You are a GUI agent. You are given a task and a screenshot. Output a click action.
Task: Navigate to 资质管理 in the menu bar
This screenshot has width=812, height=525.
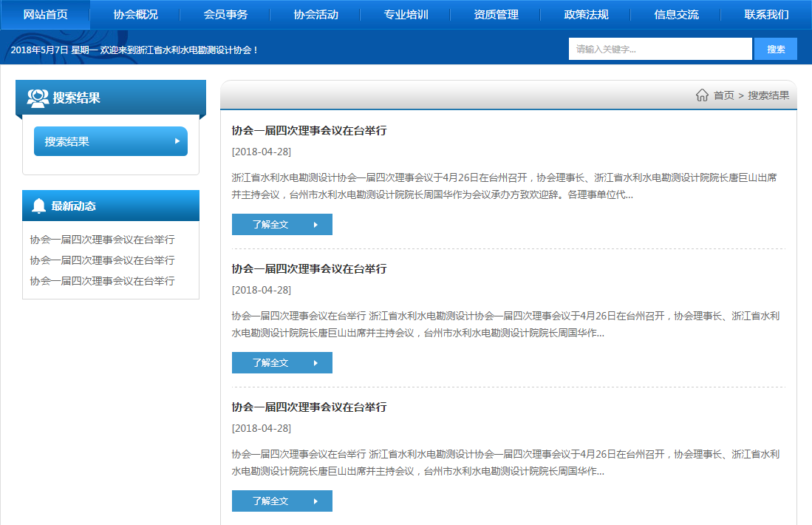496,15
